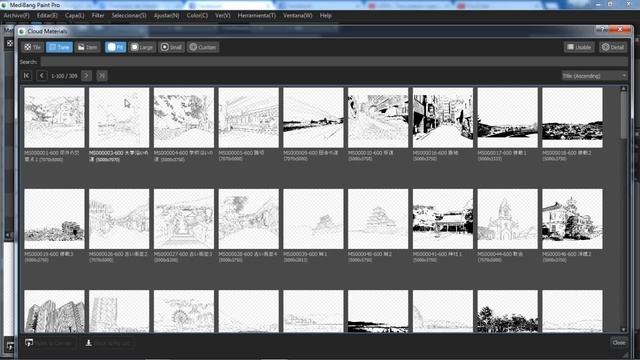Click the MS000003-600 caption text
This screenshot has height=360, width=640.
tap(119, 156)
